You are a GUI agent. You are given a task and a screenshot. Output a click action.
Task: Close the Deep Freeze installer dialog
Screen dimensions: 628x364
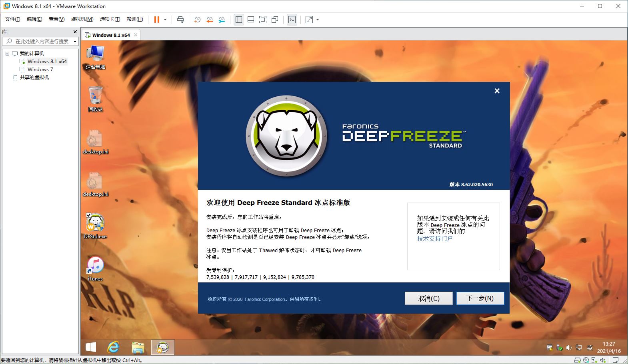tap(497, 91)
